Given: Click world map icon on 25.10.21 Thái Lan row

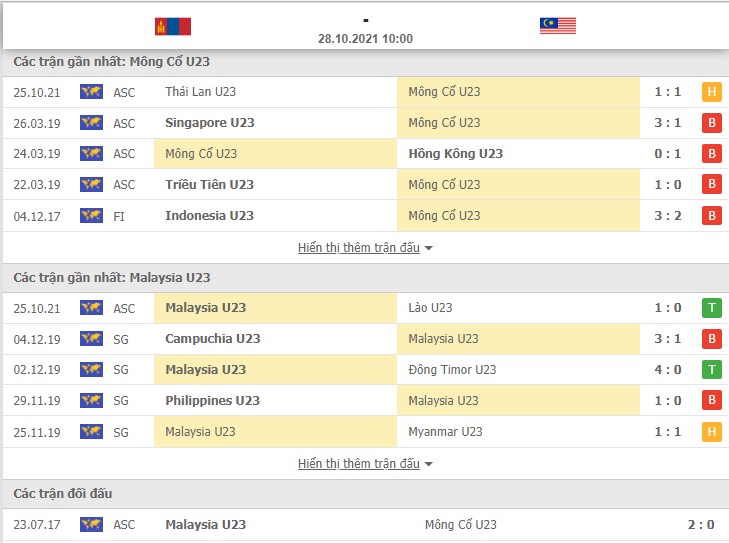Looking at the screenshot, I should (91, 92).
